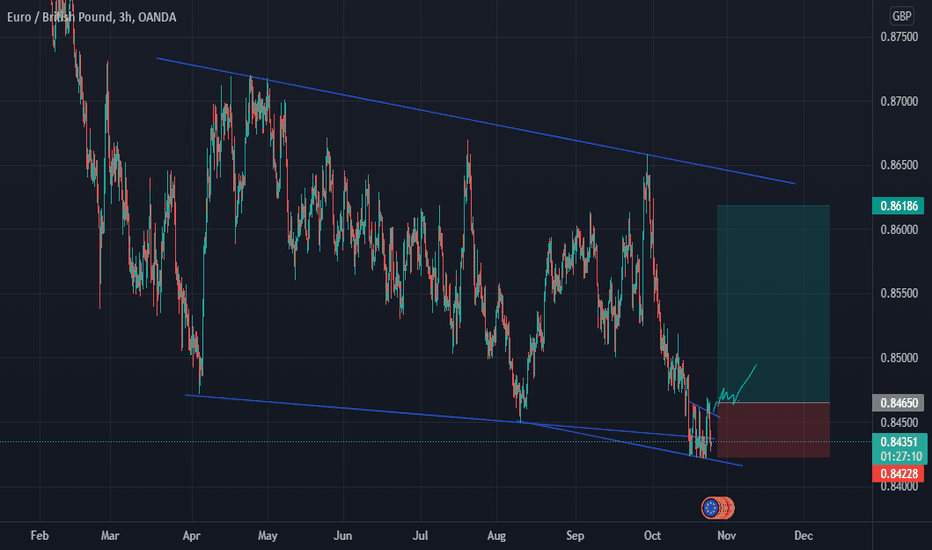Click the 0.86000 price axis label
The height and width of the screenshot is (550, 932).
pyautogui.click(x=899, y=230)
